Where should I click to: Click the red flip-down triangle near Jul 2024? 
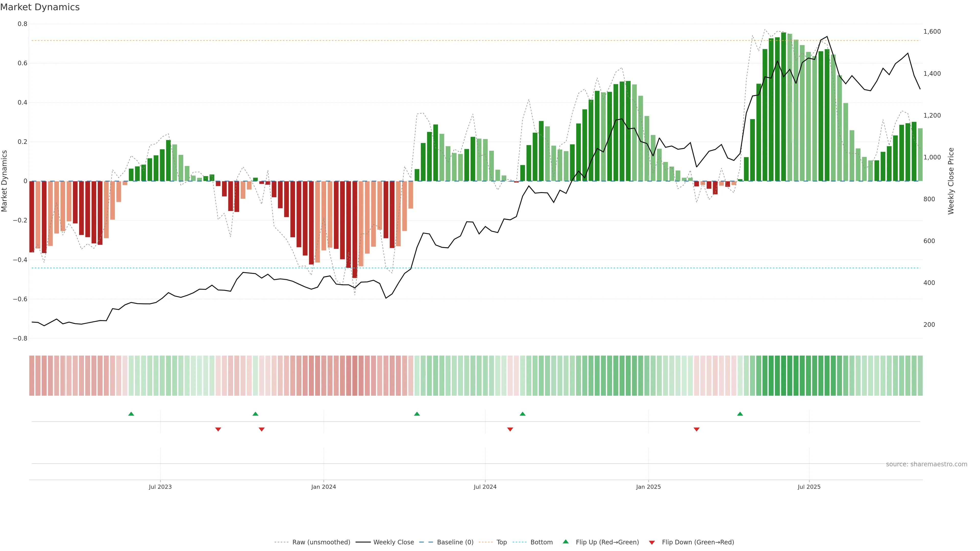coord(510,429)
